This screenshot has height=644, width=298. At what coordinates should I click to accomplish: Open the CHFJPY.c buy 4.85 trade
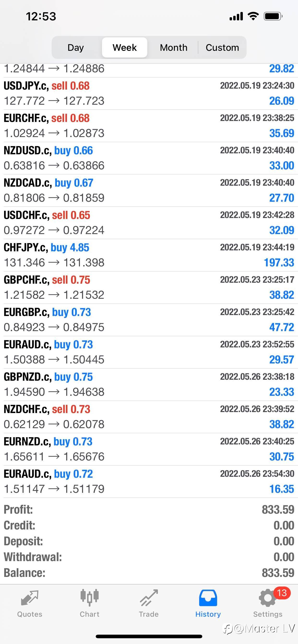[149, 255]
